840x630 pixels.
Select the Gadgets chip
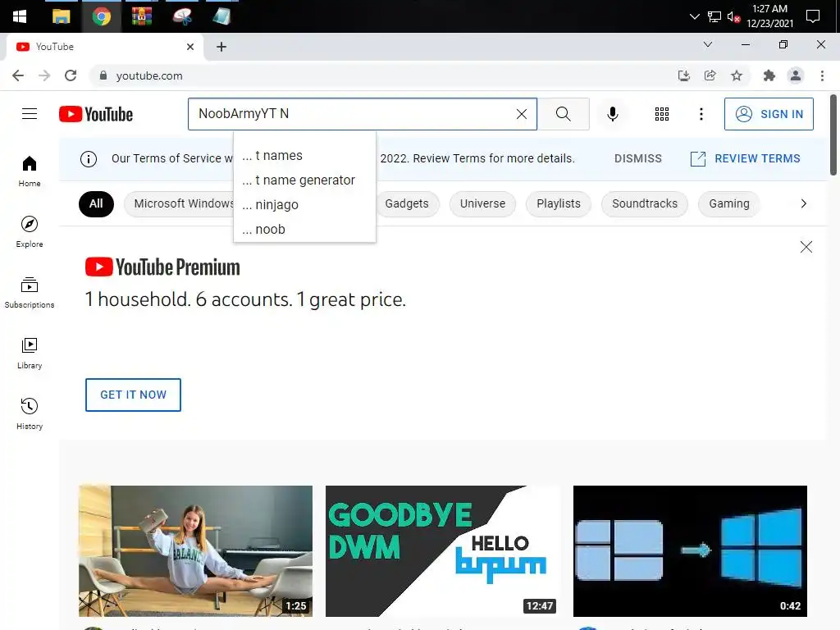407,203
